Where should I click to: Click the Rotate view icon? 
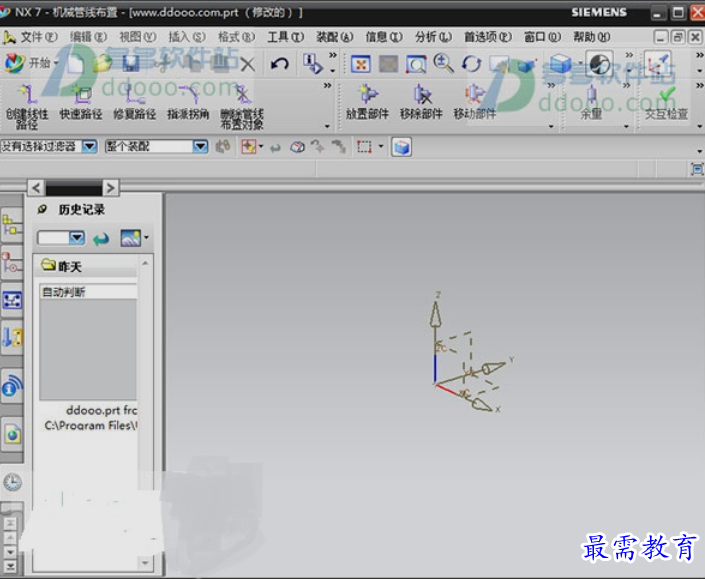(472, 64)
